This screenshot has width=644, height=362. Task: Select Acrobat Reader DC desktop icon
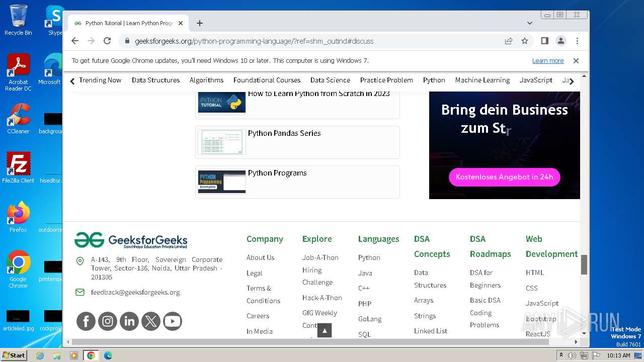[x=18, y=72]
